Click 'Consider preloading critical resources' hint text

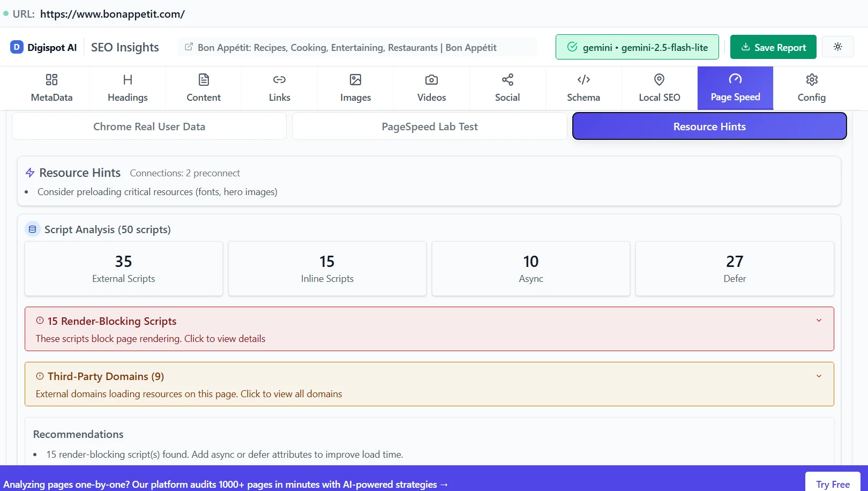[x=158, y=192]
